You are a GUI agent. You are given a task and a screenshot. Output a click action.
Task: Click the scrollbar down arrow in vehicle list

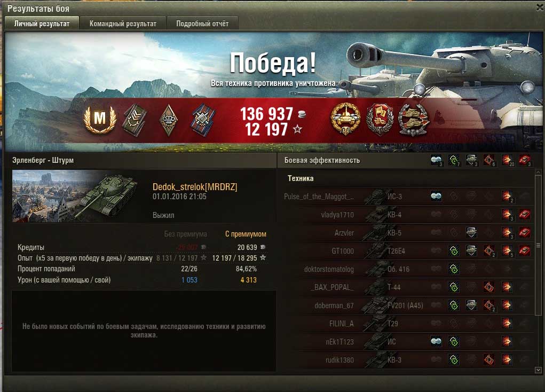[x=539, y=370]
